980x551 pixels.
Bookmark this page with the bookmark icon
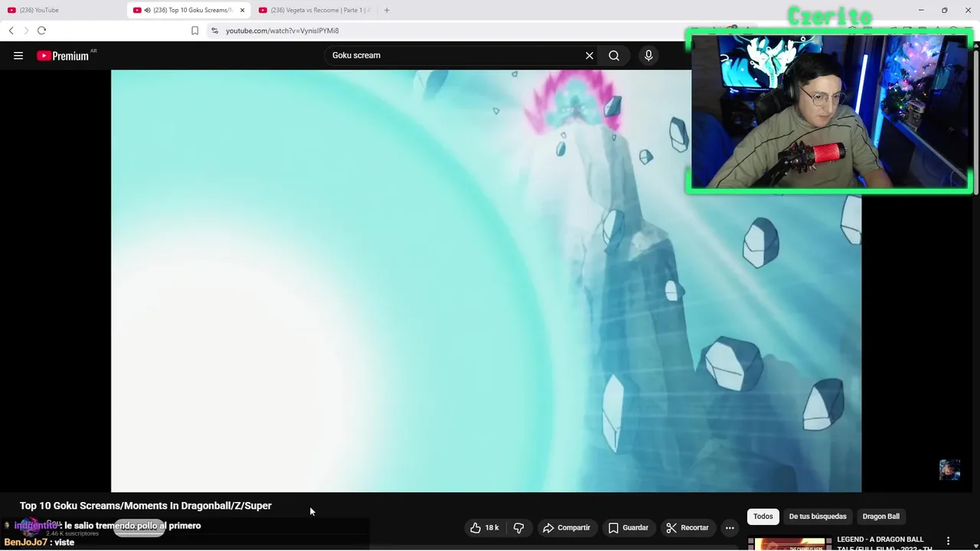click(x=194, y=31)
